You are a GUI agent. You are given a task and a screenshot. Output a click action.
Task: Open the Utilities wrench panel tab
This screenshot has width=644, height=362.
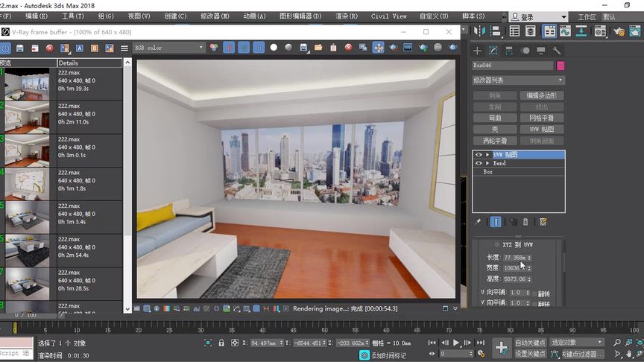(557, 51)
